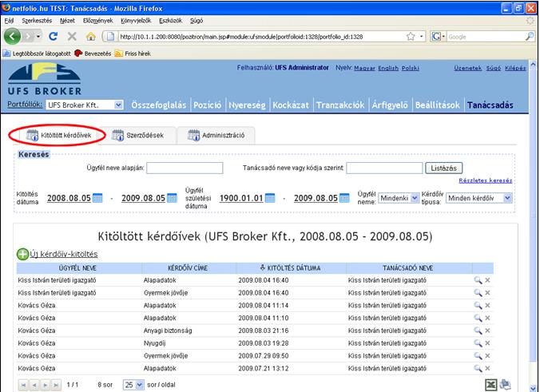Open the Könyvjelzők menu
Screen dimensions: 540x392
(136, 21)
